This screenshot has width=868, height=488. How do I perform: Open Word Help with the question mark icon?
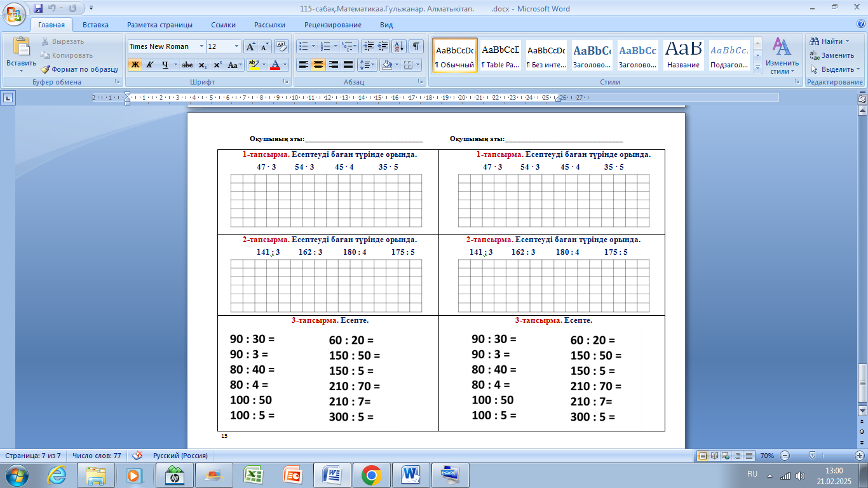click(860, 25)
